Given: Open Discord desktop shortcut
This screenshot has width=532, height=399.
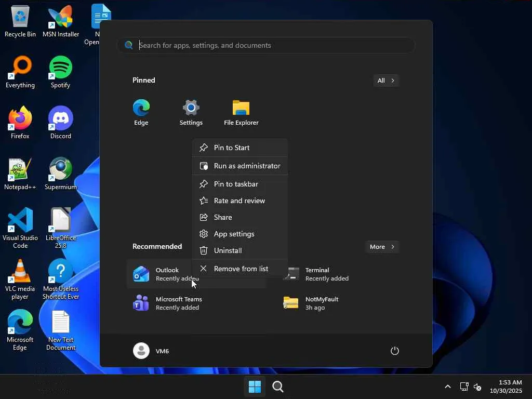Looking at the screenshot, I should point(61,123).
